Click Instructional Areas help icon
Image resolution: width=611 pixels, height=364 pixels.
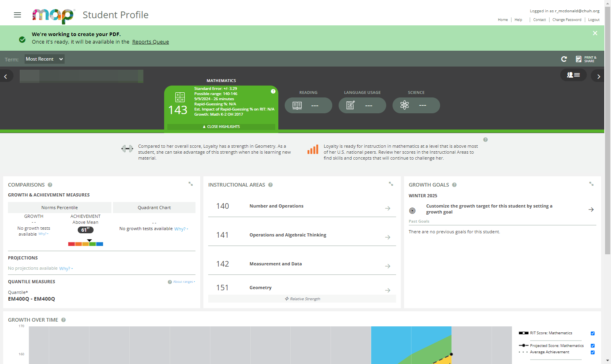tap(270, 185)
